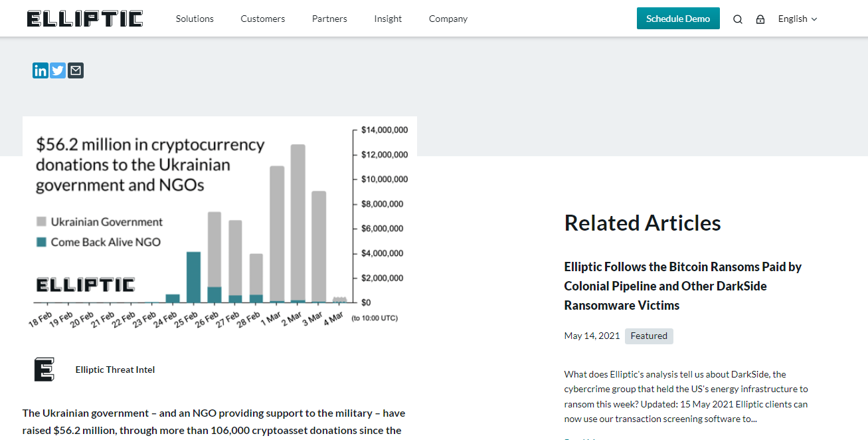The width and height of the screenshot is (868, 440).
Task: Open the Partners menu
Action: 329,19
